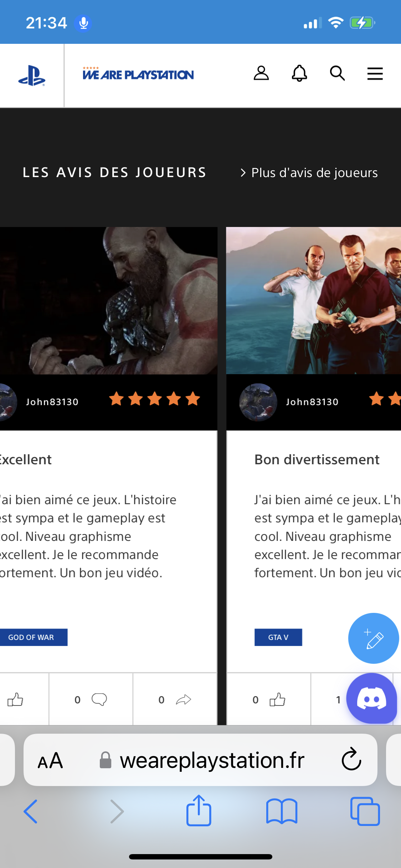Open Safari AA text size menu
Viewport: 401px width, 868px height.
tap(50, 761)
